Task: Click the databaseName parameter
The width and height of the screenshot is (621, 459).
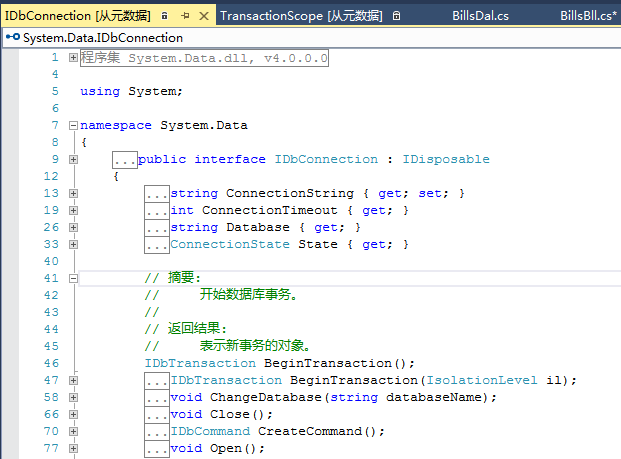Action: 434,397
